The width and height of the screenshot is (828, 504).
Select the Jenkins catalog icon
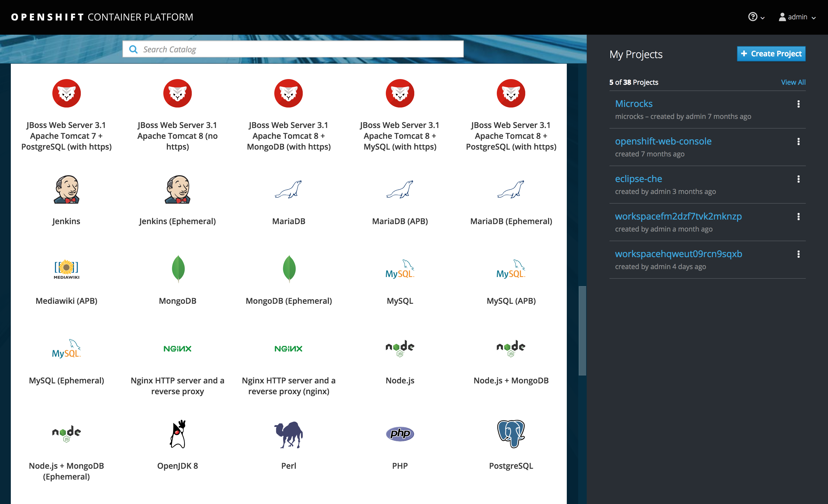click(66, 189)
